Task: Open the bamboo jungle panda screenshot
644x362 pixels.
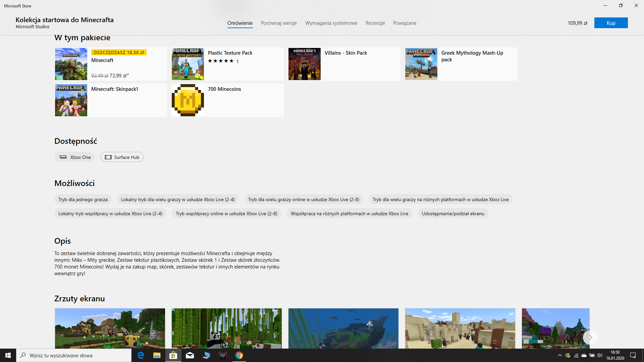Action: 227,328
